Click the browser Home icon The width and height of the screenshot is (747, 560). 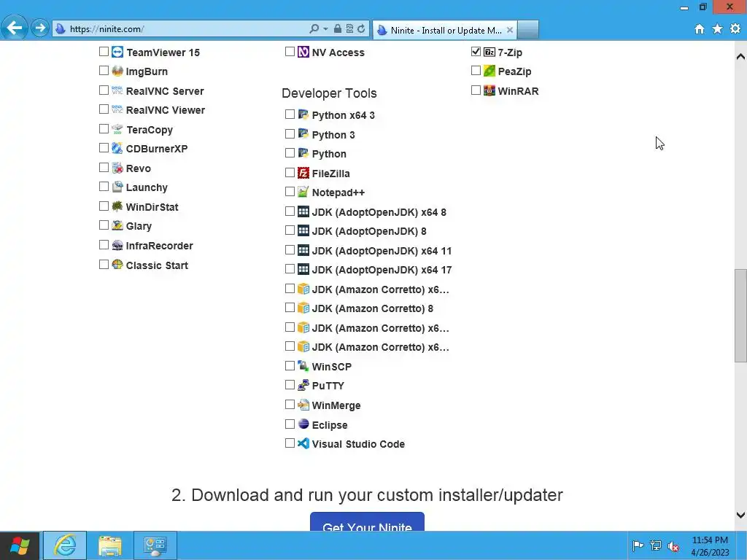tap(700, 29)
